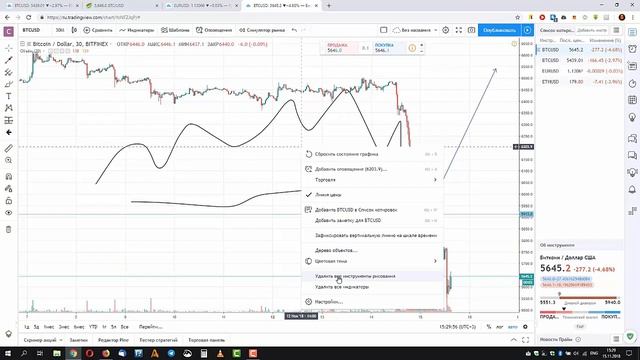Select BTCUSD 5645.2 row in watchlist

point(580,50)
